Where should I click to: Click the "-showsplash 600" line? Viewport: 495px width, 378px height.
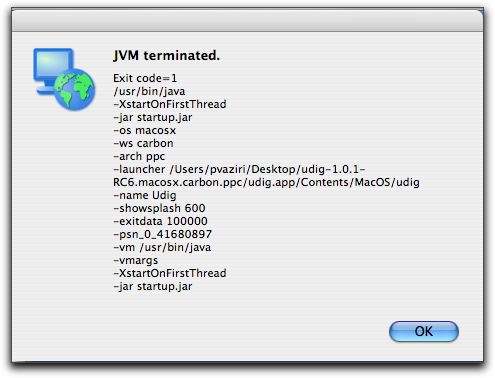tap(159, 208)
